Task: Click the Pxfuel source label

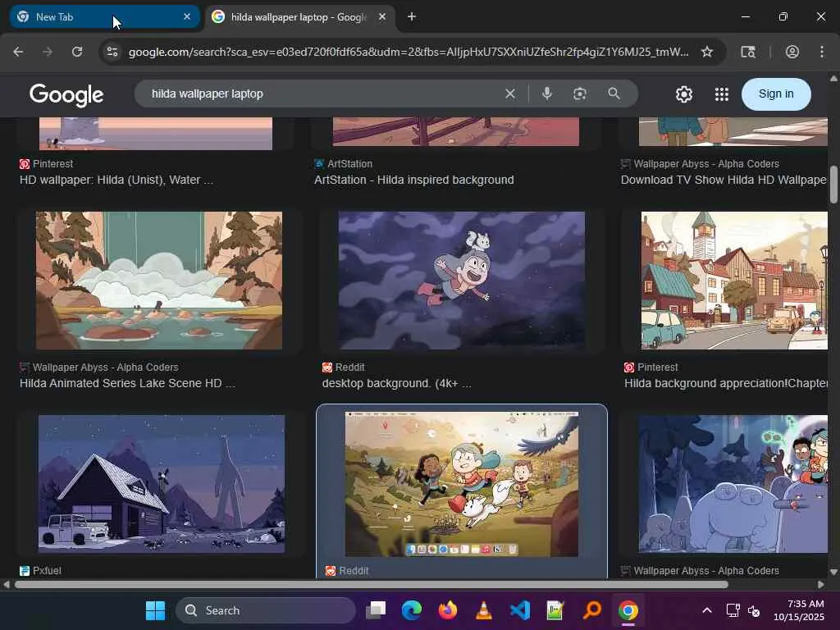Action: click(40, 571)
